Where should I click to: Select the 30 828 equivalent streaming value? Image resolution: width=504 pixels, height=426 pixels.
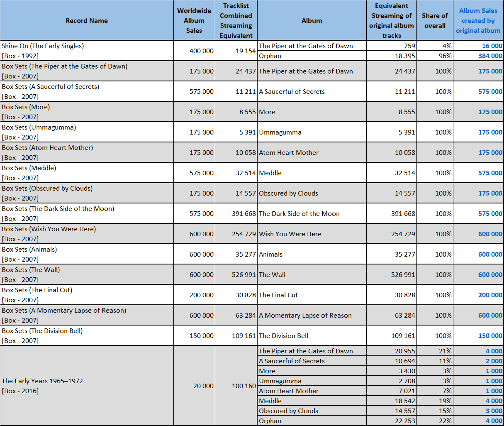coord(392,295)
